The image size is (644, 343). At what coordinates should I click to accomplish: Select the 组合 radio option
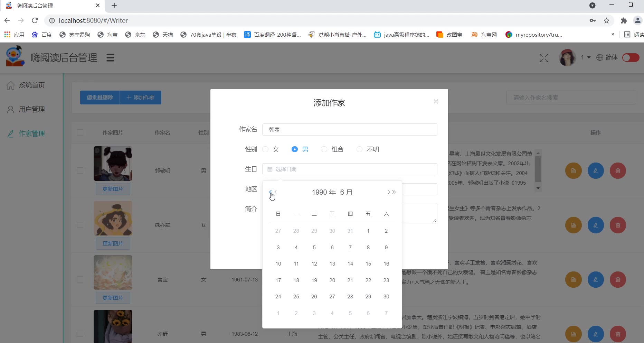tap(324, 149)
